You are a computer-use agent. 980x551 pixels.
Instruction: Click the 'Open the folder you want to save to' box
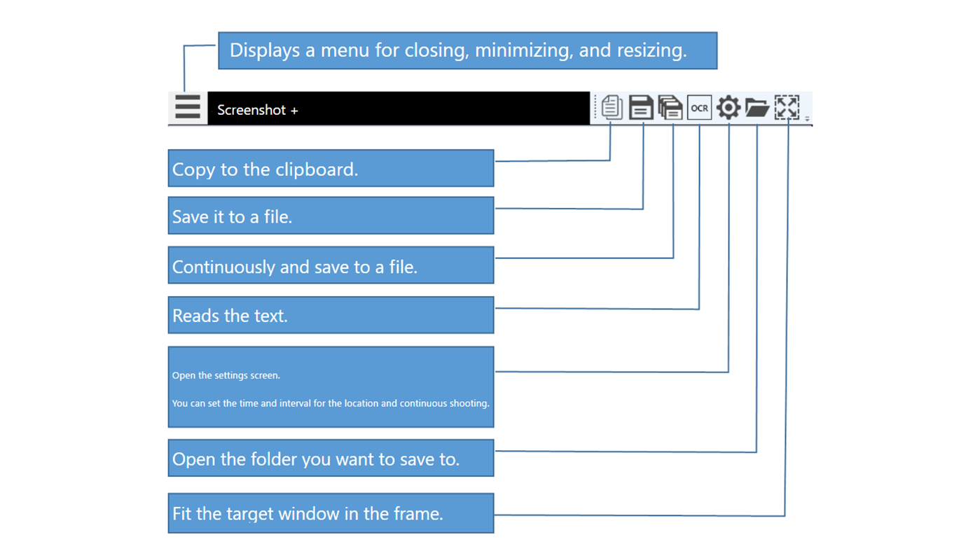[x=331, y=457]
